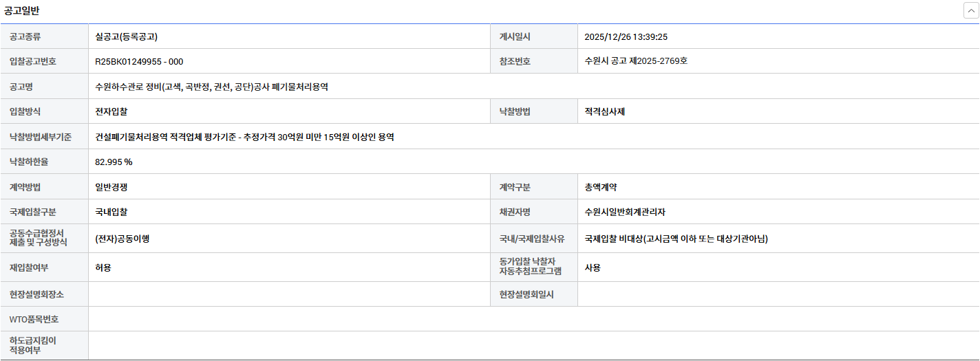The image size is (980, 361).
Task: Click the posting date 2025/12/26 13:39:25
Action: tap(626, 36)
